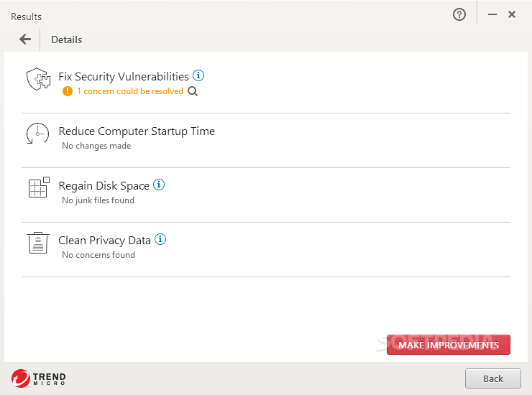
Task: Show info for Fix Security Vulnerabilities
Action: click(x=198, y=75)
